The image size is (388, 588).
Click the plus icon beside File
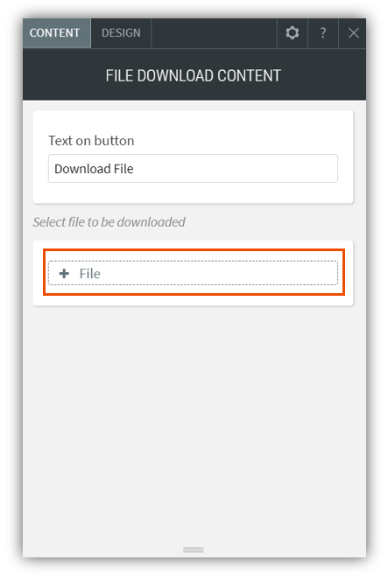tap(64, 273)
